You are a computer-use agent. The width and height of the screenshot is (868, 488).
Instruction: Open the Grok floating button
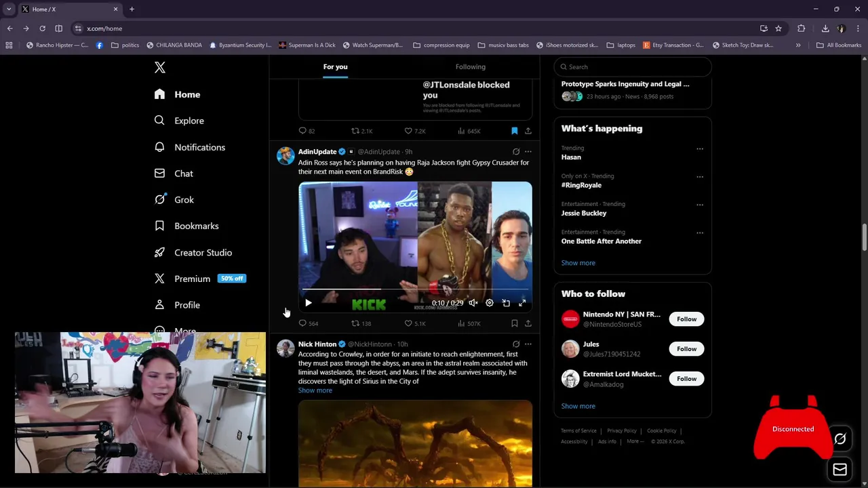coord(840,439)
